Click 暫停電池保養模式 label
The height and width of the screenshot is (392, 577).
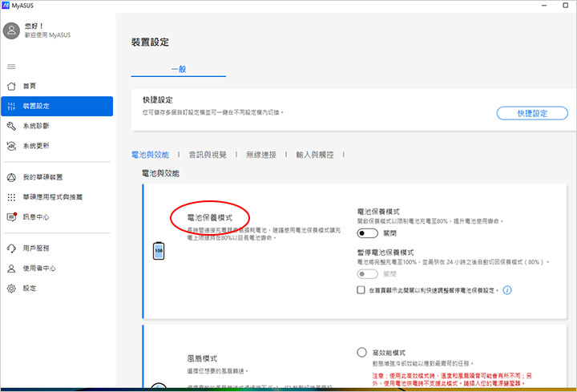[x=385, y=253]
